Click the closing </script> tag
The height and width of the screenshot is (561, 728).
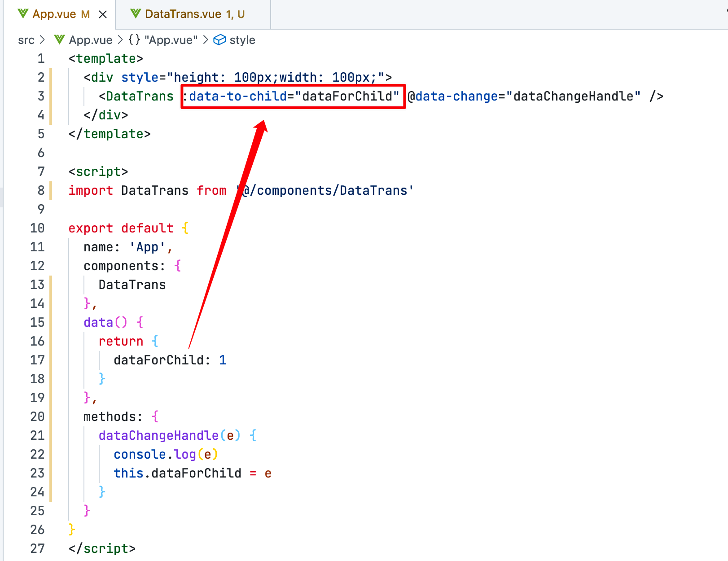point(102,549)
